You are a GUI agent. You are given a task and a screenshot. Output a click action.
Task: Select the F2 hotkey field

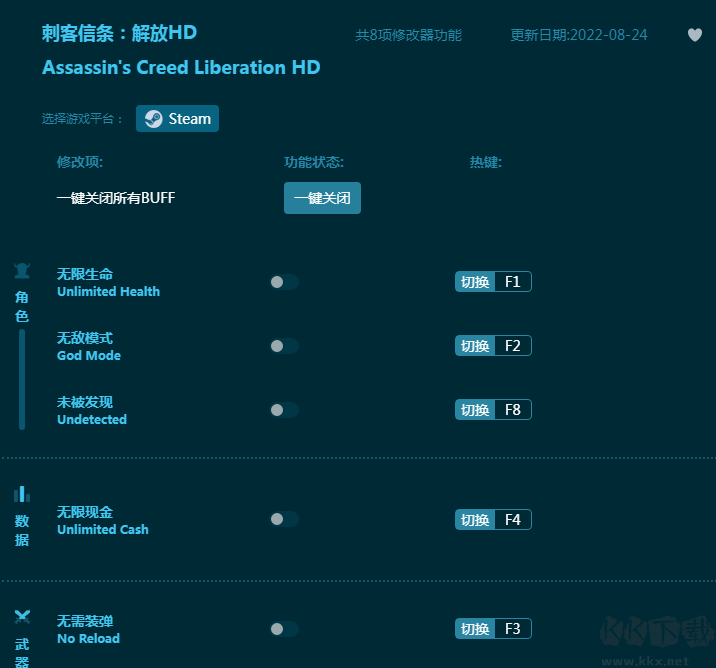tap(513, 346)
